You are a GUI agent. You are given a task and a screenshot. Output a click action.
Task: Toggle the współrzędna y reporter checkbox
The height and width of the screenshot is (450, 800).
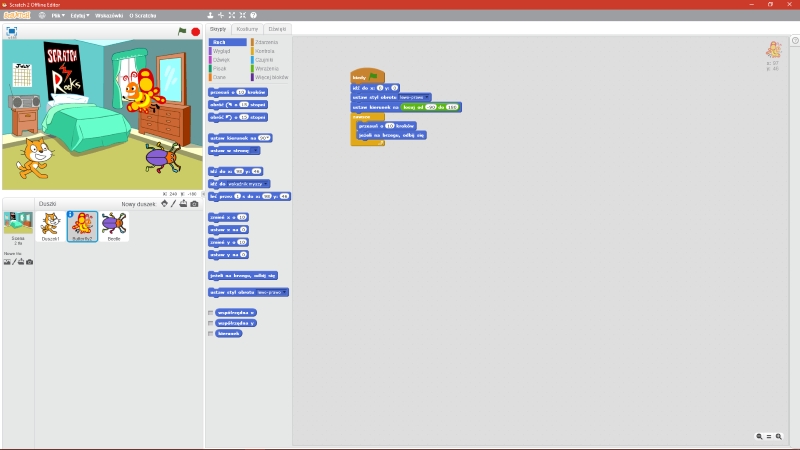click(210, 323)
